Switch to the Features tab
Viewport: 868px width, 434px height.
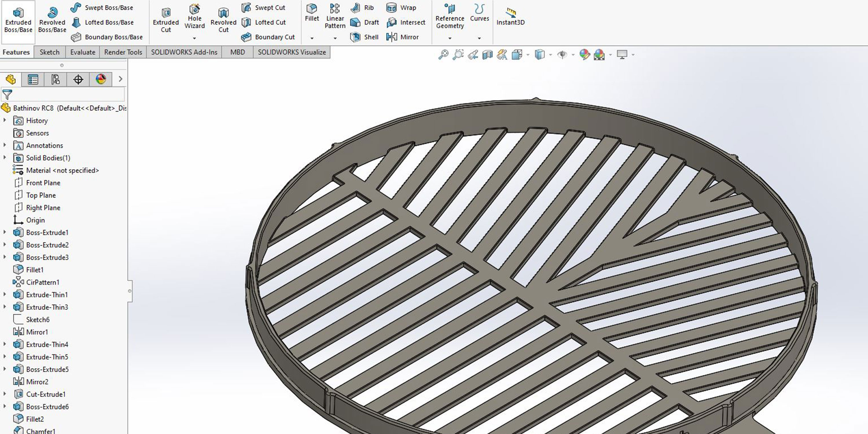point(16,52)
